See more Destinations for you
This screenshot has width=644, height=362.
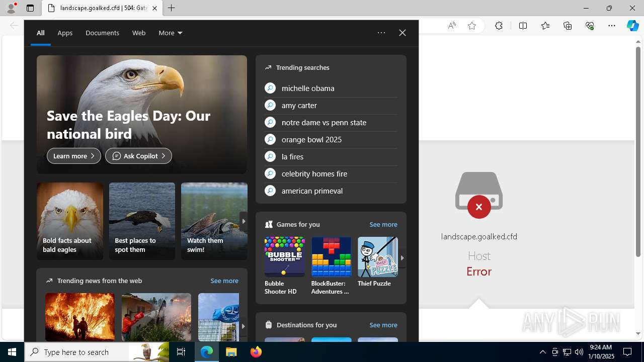383,325
